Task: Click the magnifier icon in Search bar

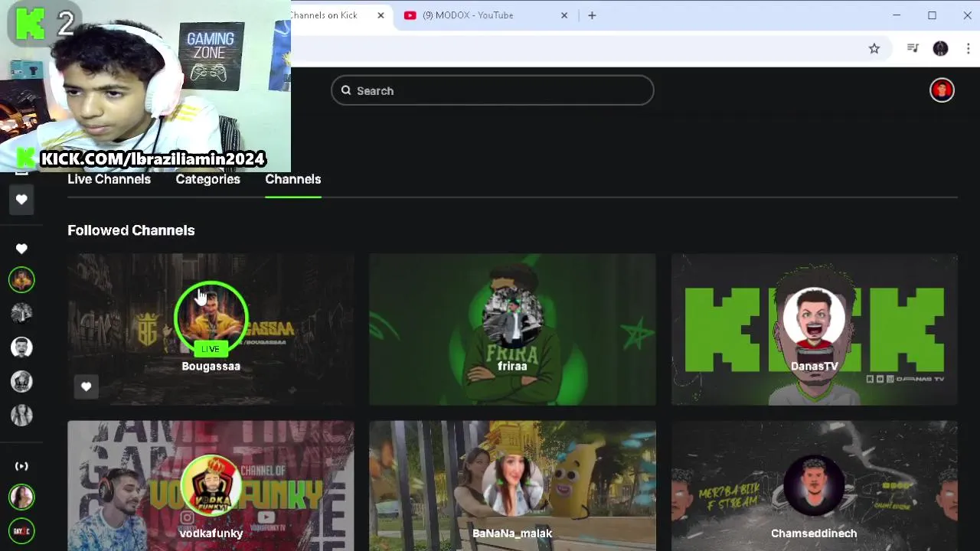Action: (346, 90)
